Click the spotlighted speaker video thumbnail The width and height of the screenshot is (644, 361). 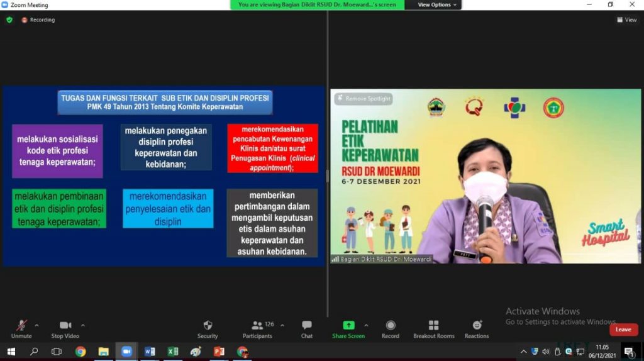coord(486,176)
